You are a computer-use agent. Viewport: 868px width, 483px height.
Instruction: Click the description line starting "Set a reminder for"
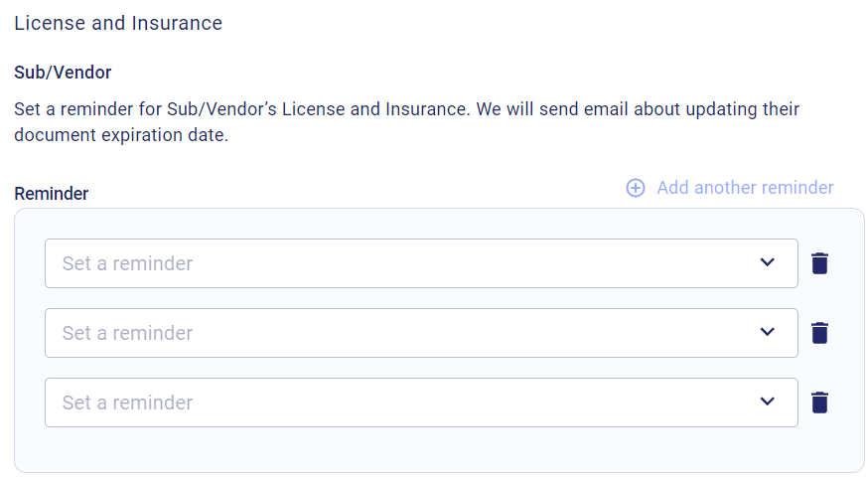coord(406,108)
